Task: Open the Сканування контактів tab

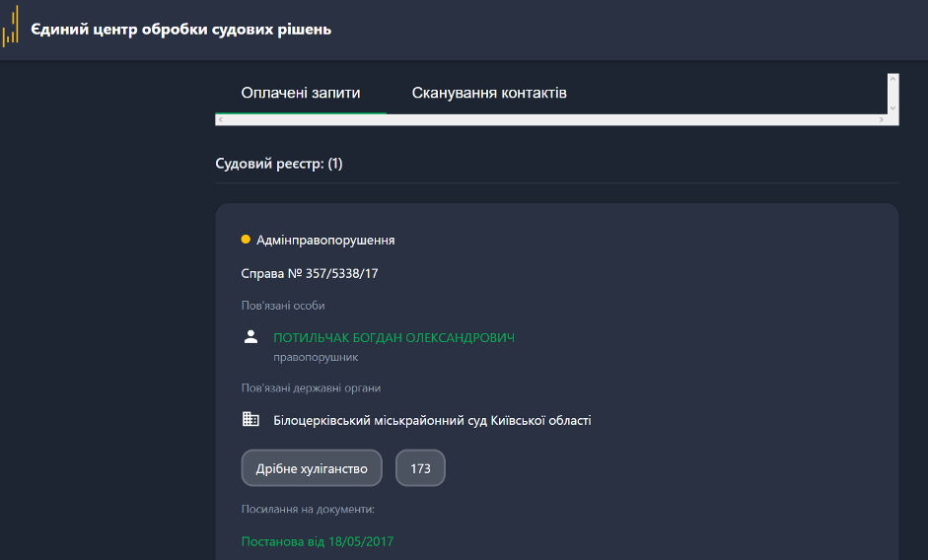Action: [489, 93]
